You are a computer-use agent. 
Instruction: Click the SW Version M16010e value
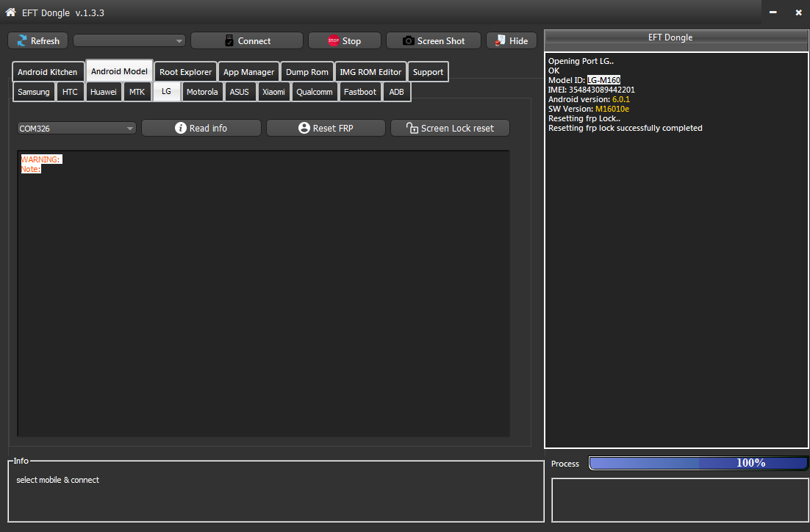(x=612, y=109)
